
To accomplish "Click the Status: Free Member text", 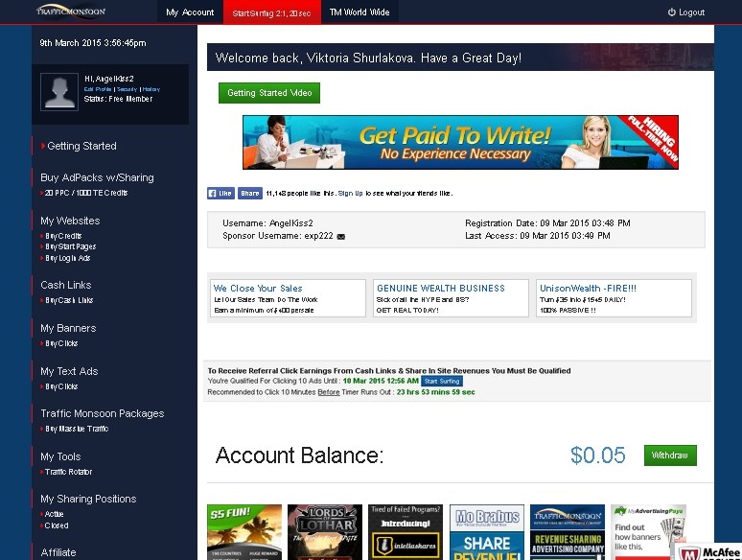I will [x=118, y=99].
